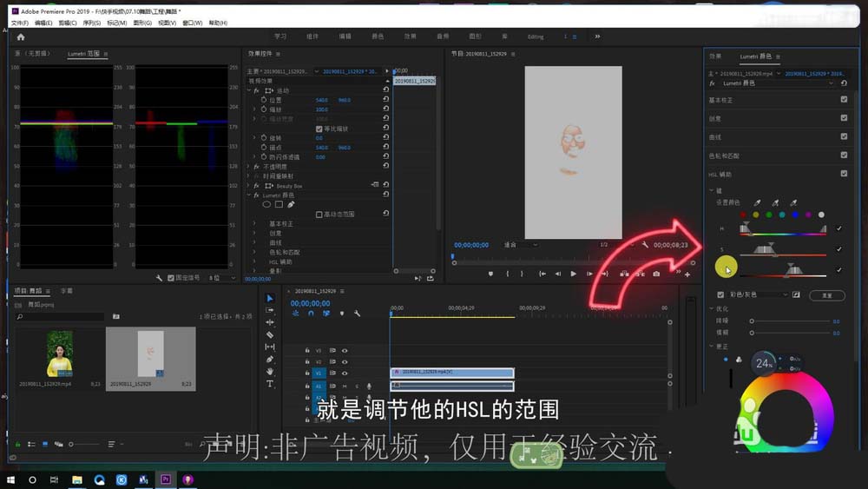The height and width of the screenshot is (489, 868).
Task: Select the Razor tool
Action: pyautogui.click(x=270, y=334)
